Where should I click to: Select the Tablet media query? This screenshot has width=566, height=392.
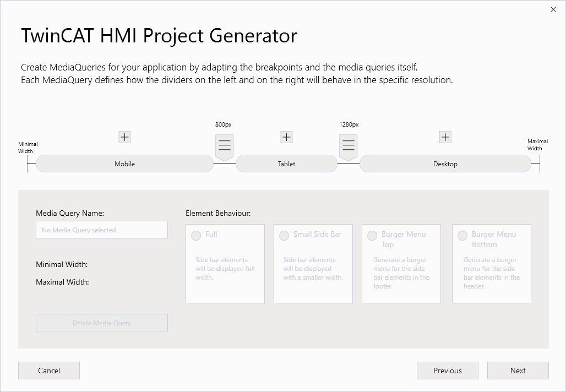[286, 164]
